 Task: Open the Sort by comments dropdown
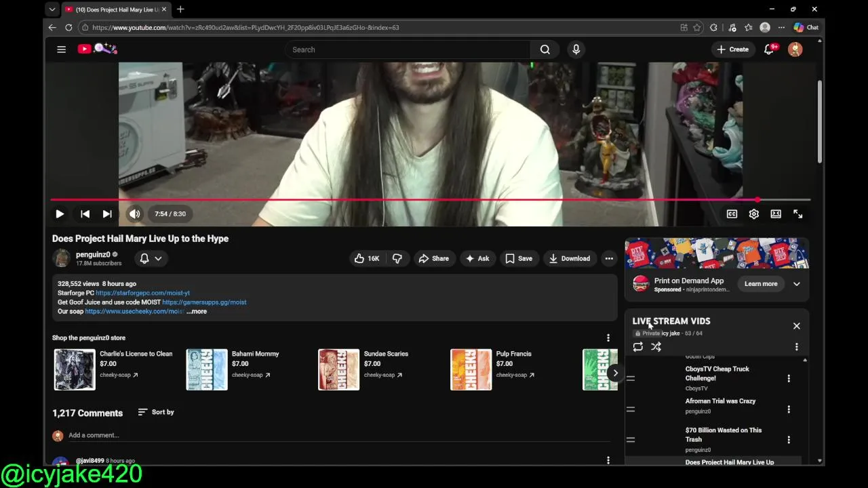pos(156,412)
